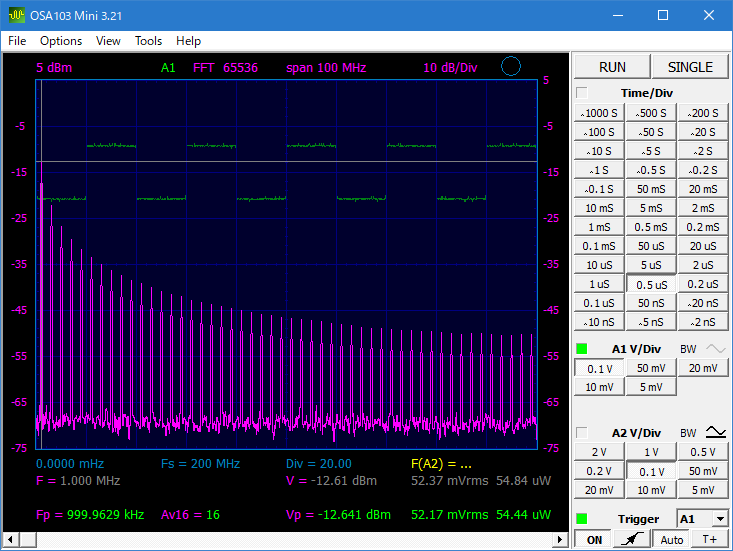733x551 pixels.
Task: Set A2 V/Div to 20 mV
Action: [599, 490]
